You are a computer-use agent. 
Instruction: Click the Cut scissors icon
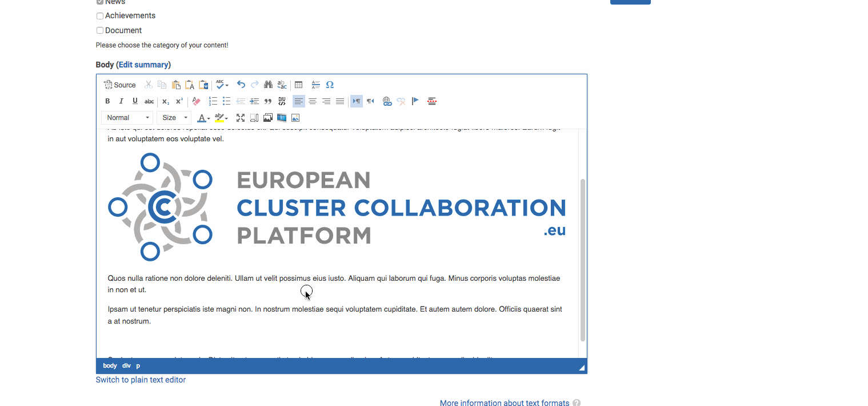click(149, 85)
